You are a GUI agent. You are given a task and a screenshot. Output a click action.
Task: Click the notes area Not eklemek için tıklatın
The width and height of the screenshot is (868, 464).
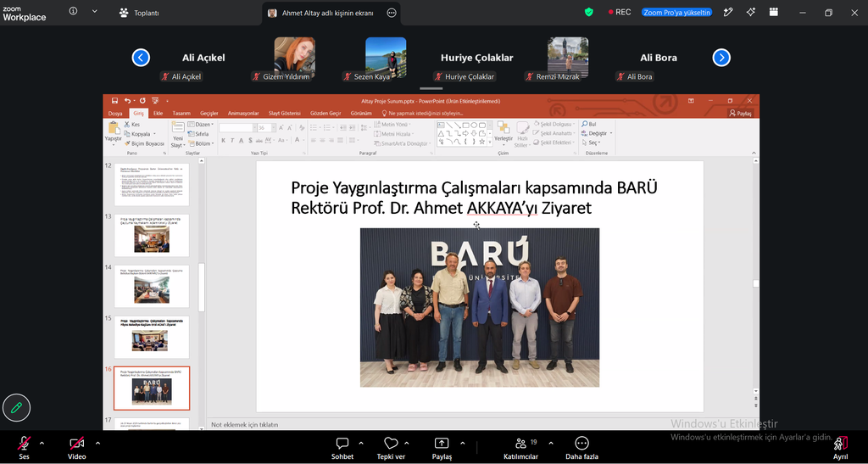pyautogui.click(x=245, y=425)
